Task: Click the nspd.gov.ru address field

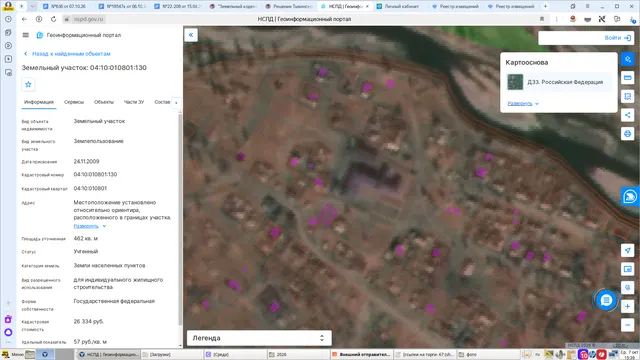Action: pyautogui.click(x=88, y=19)
